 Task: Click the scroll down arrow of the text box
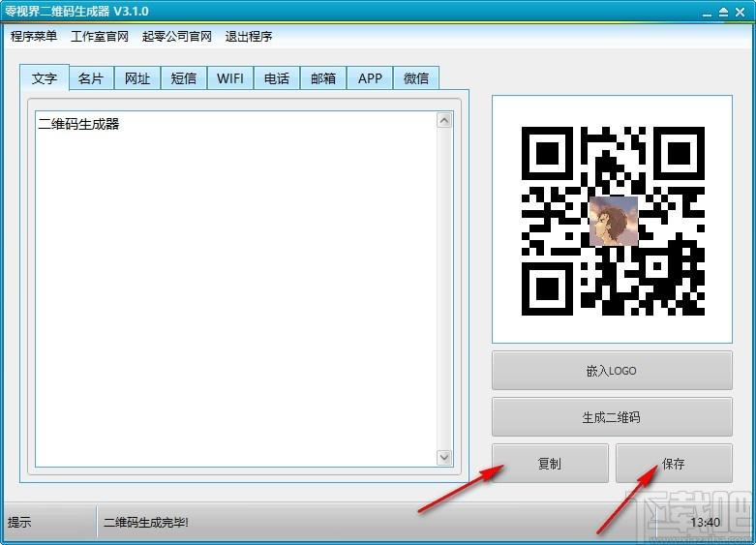pyautogui.click(x=444, y=457)
